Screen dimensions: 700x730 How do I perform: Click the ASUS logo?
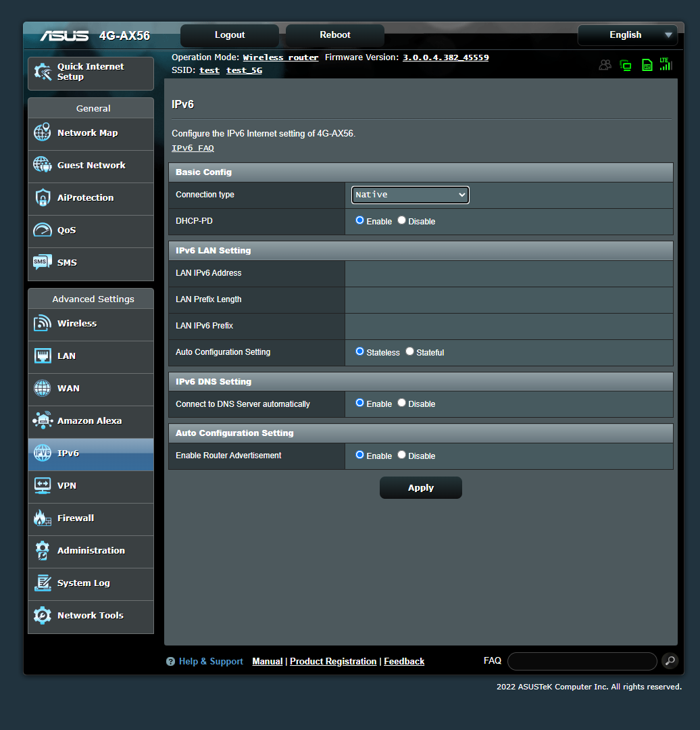point(64,36)
